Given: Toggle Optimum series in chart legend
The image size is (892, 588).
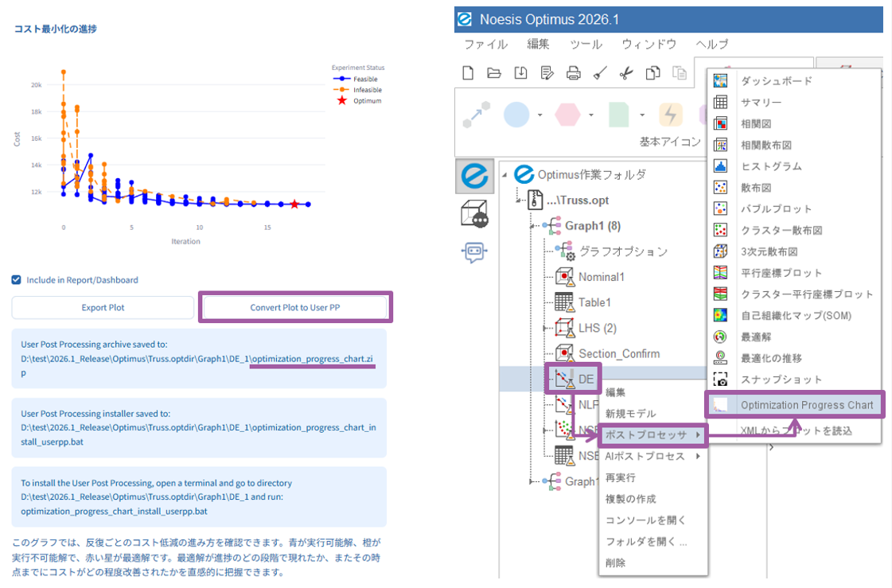Looking at the screenshot, I should pyautogui.click(x=358, y=101).
